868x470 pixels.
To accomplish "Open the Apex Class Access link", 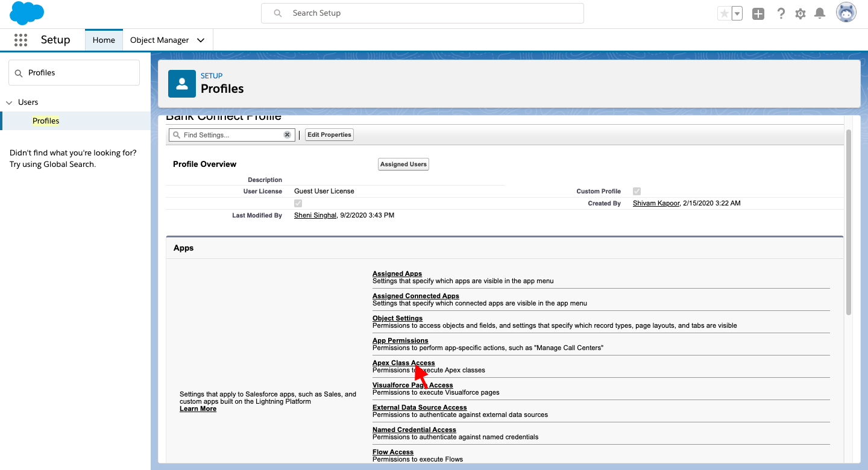I will pos(404,363).
